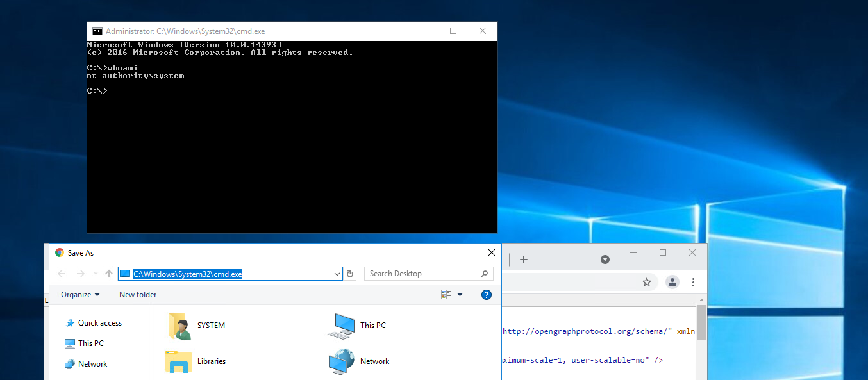This screenshot has height=380, width=868.
Task: Minimize the Chrome window
Action: [633, 252]
